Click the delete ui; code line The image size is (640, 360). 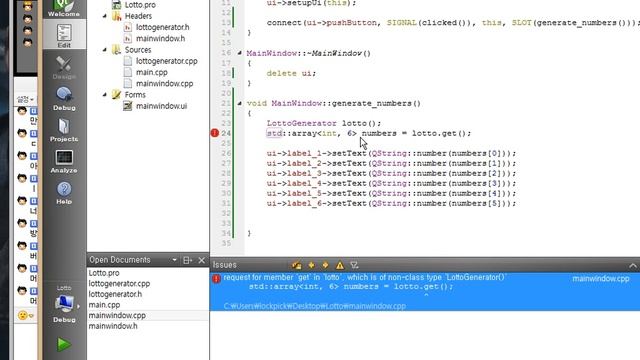tap(291, 73)
